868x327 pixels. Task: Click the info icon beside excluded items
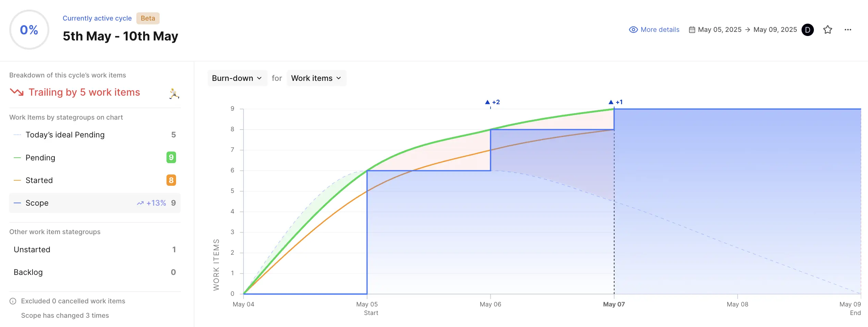[x=13, y=301]
